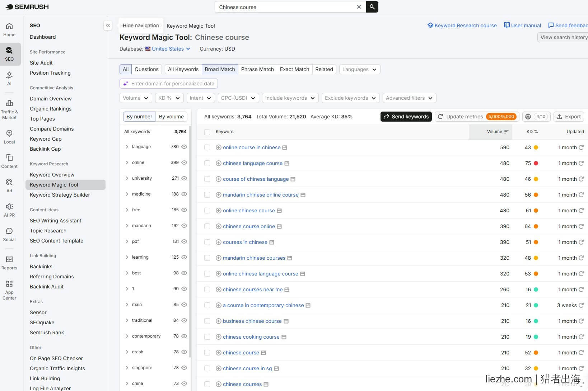Open Include keywords dropdown
Image resolution: width=588 pixels, height=391 pixels.
[290, 98]
